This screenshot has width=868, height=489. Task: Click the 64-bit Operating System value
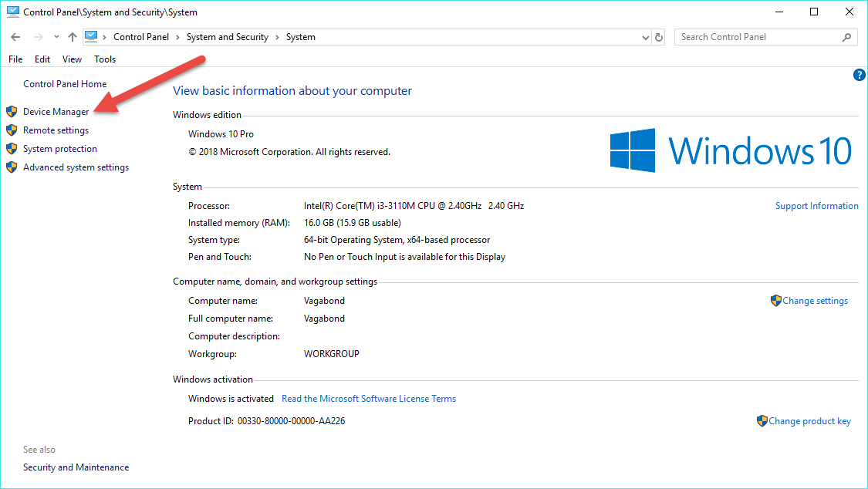click(397, 240)
